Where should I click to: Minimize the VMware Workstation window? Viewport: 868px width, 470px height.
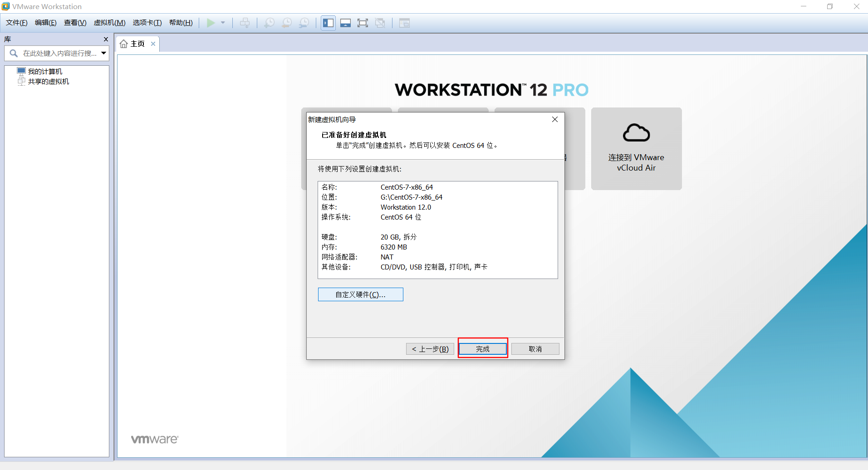pos(804,6)
